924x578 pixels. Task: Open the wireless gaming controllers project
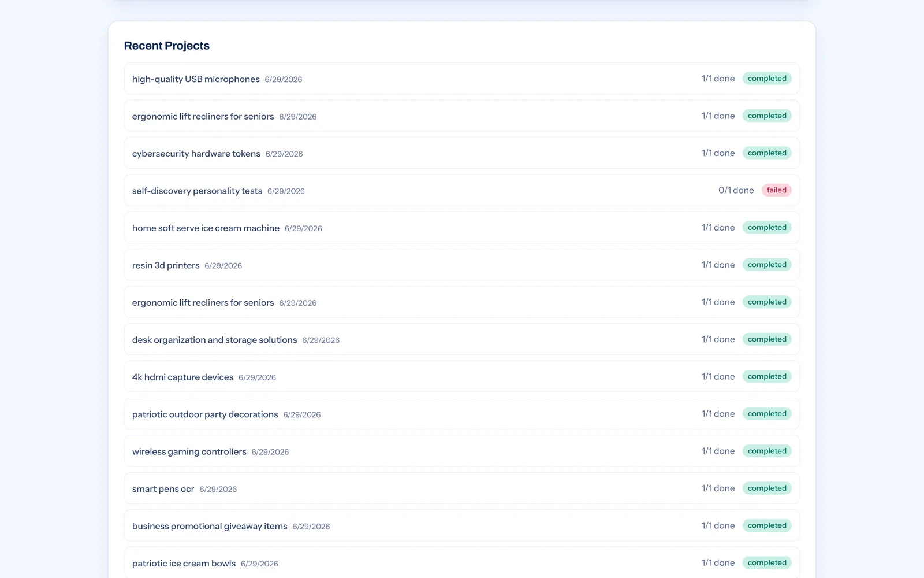click(x=461, y=451)
